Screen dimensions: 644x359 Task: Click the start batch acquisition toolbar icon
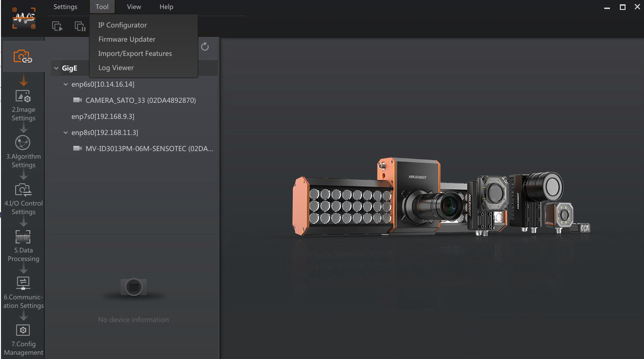tap(57, 27)
